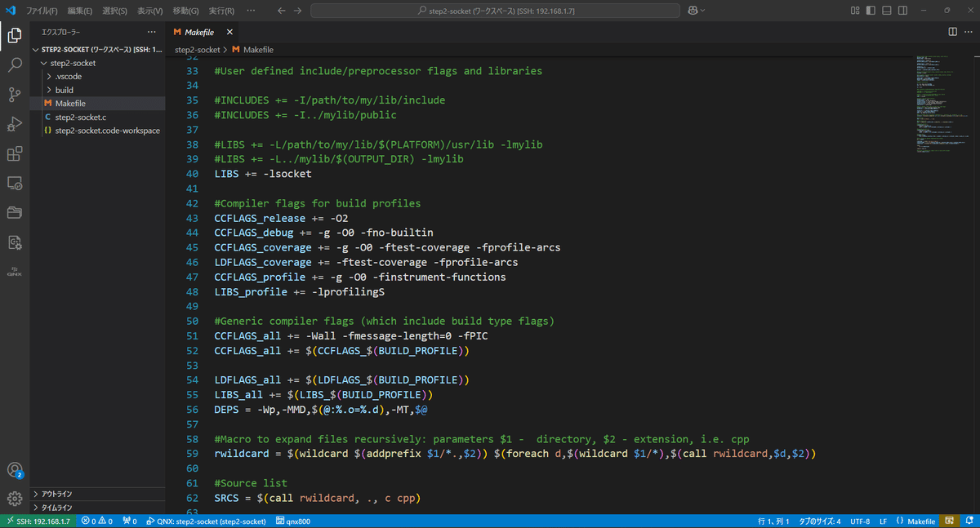Open the Search view in the activity bar
This screenshot has height=528, width=980.
14,64
